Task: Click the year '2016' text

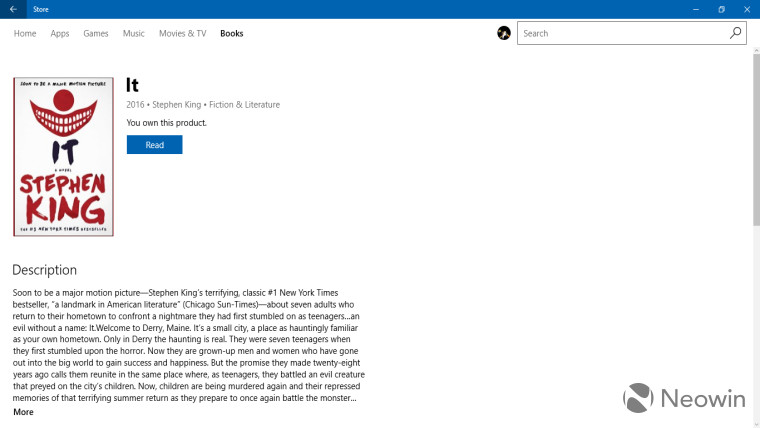Action: (x=135, y=105)
